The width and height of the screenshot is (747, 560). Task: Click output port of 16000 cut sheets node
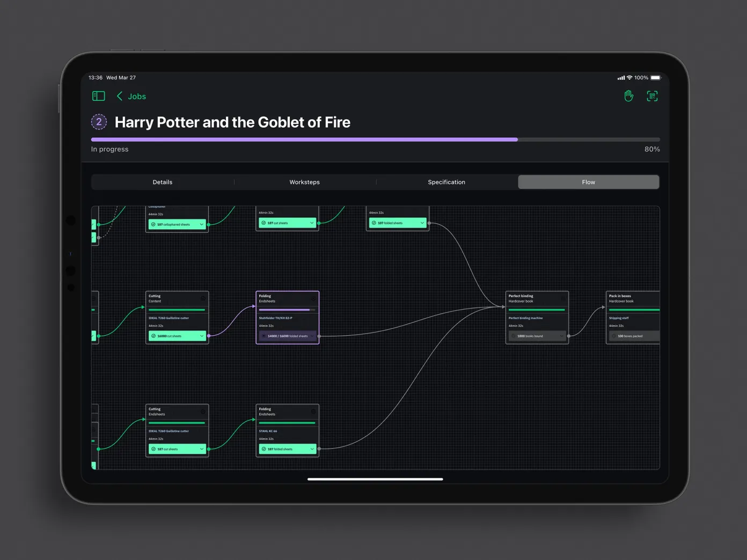209,336
